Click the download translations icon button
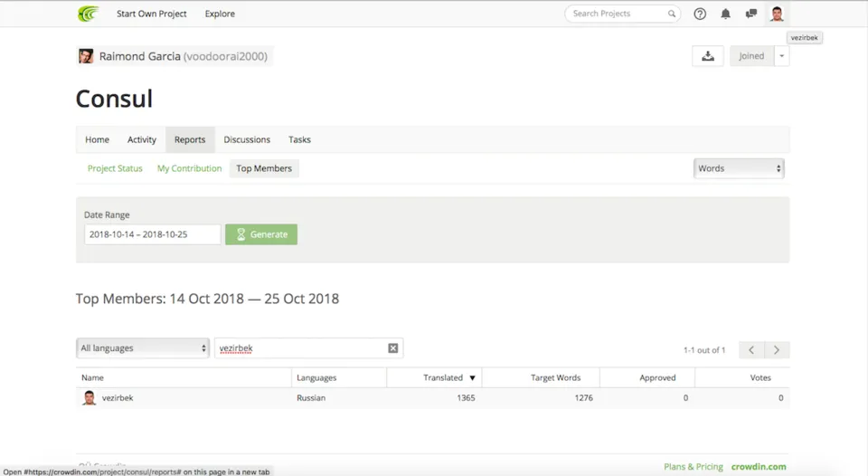 [x=707, y=56]
